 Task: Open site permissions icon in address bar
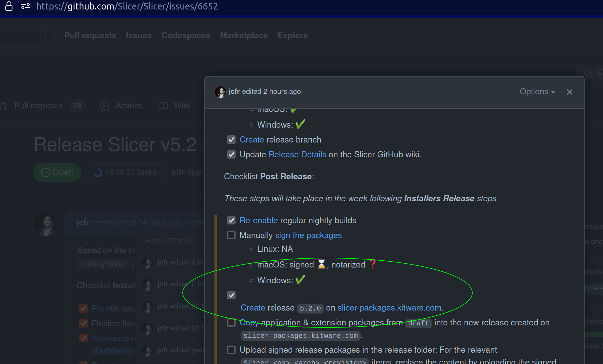[x=26, y=6]
